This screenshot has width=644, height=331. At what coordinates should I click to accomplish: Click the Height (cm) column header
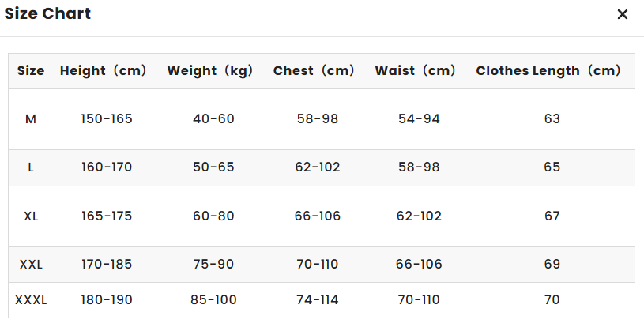[103, 70]
